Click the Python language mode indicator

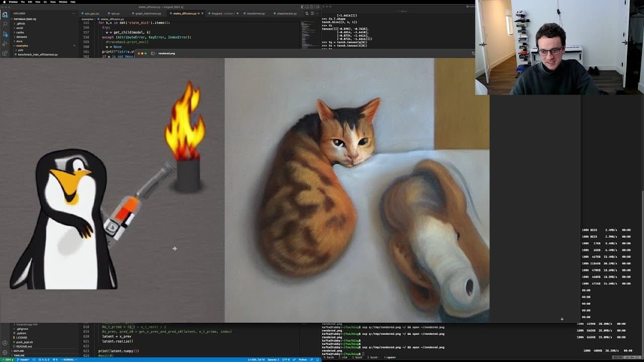[303, 359]
